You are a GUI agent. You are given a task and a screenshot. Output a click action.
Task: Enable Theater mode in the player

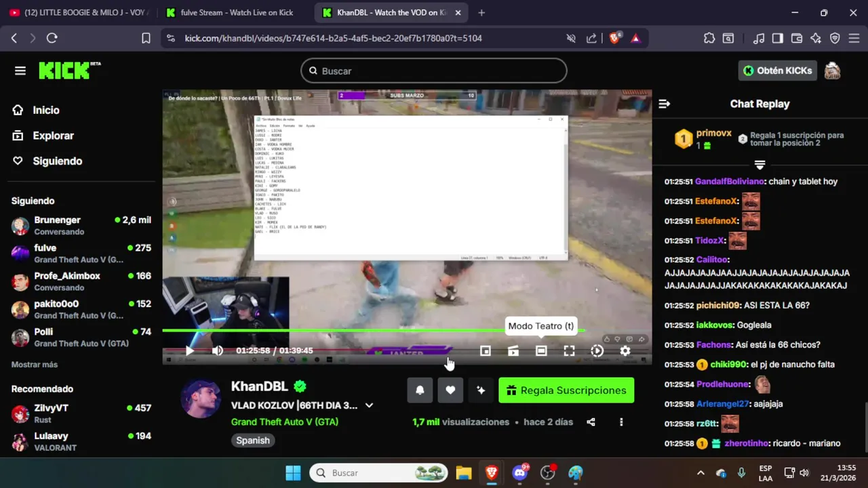tap(541, 350)
